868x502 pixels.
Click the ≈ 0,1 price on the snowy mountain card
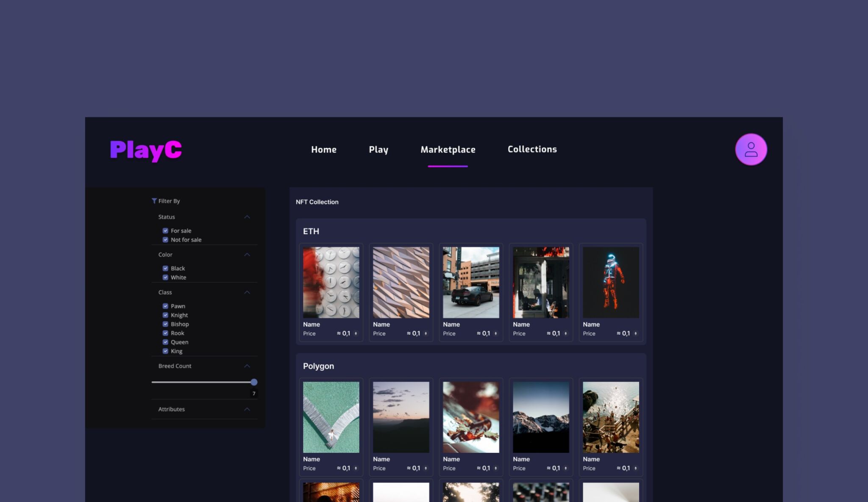[x=554, y=468]
